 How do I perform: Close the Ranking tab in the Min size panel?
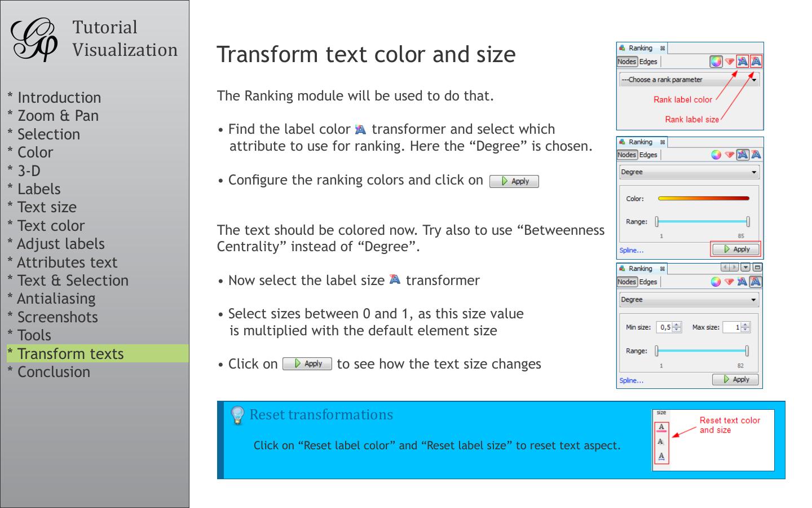click(663, 269)
